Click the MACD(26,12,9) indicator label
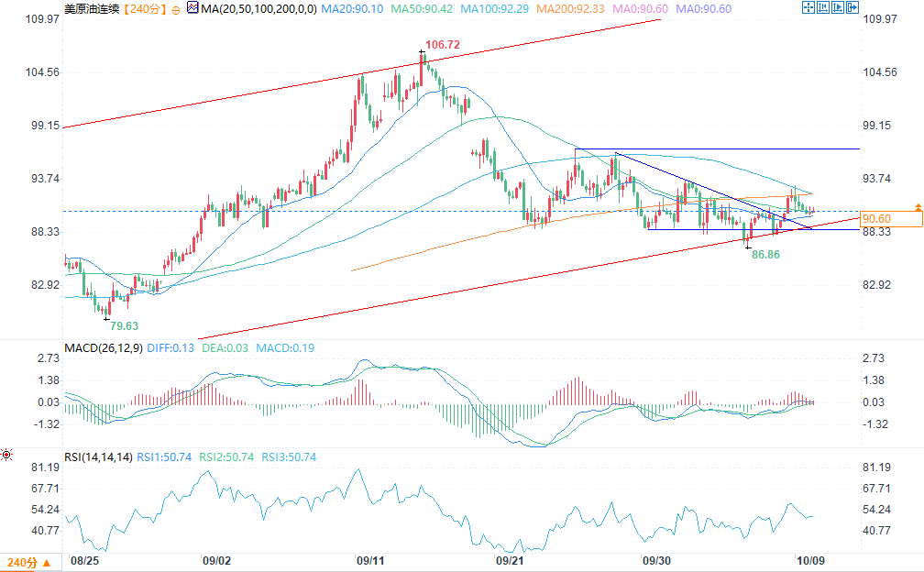The width and height of the screenshot is (924, 572). (104, 348)
